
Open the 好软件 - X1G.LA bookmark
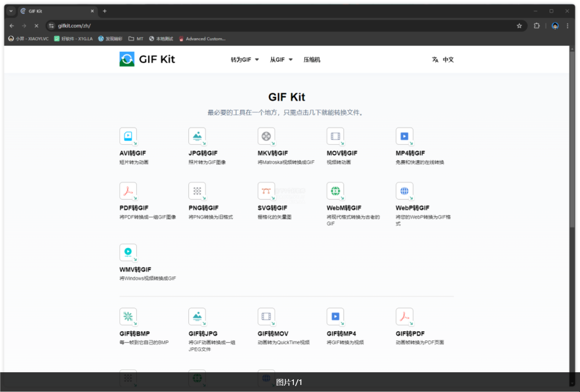[73, 39]
